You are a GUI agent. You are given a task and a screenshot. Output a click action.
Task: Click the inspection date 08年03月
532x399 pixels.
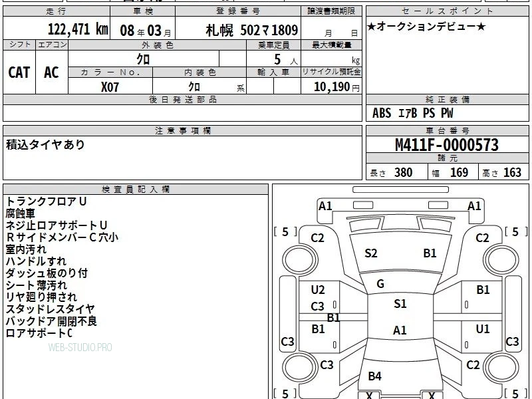click(x=146, y=31)
